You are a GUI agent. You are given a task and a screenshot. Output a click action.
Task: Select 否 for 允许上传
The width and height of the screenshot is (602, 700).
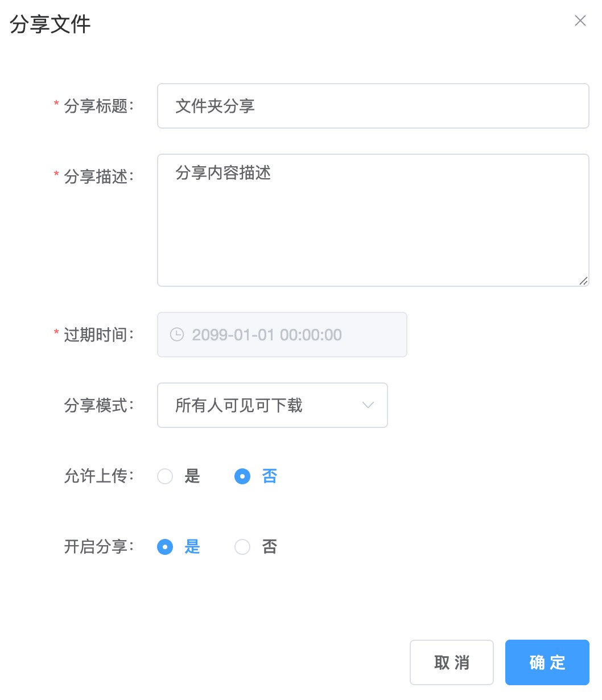(x=242, y=476)
